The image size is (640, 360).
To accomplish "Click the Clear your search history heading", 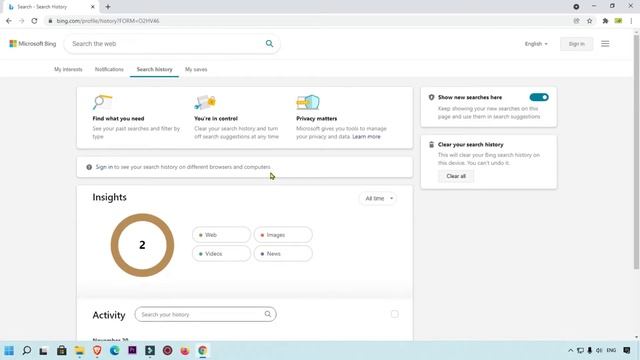I will (471, 144).
